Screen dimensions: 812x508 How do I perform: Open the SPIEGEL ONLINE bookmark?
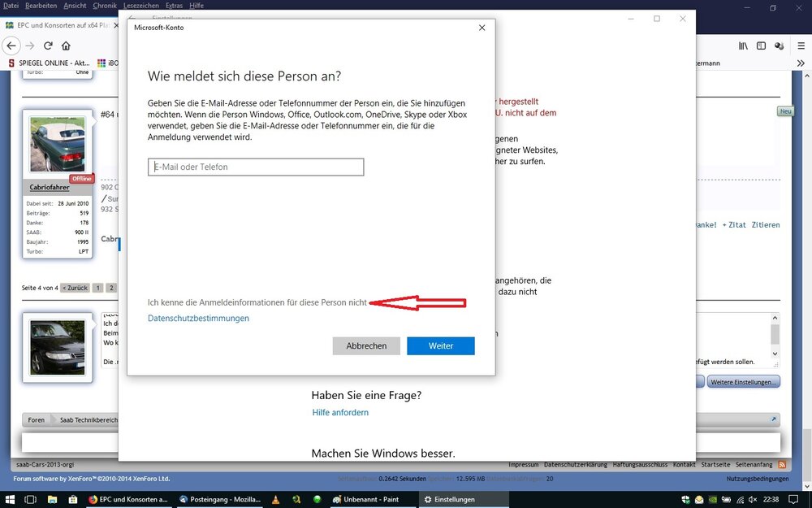50,63
